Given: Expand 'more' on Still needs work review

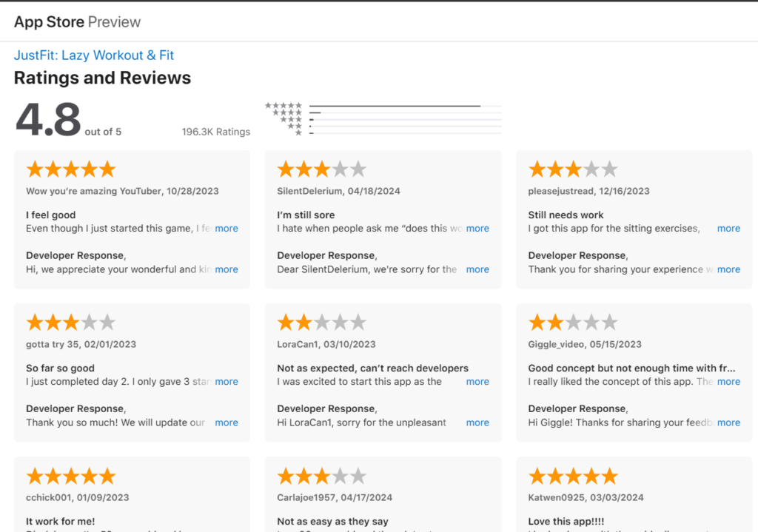Looking at the screenshot, I should [x=728, y=228].
